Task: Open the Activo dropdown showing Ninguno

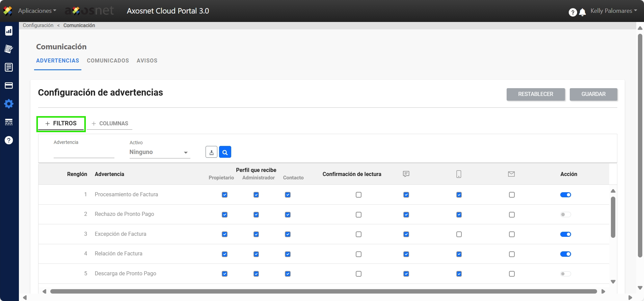Action: [159, 152]
